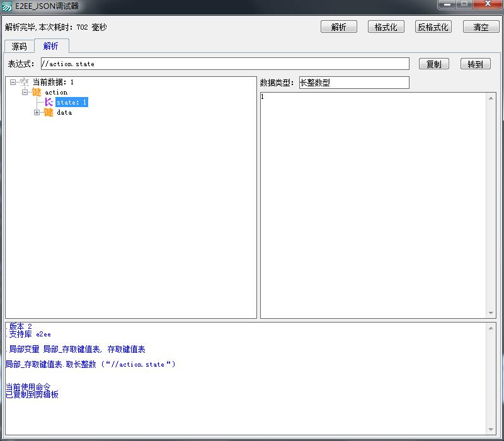Minimize the E2EE_JSON调试器 window

tap(447, 4)
